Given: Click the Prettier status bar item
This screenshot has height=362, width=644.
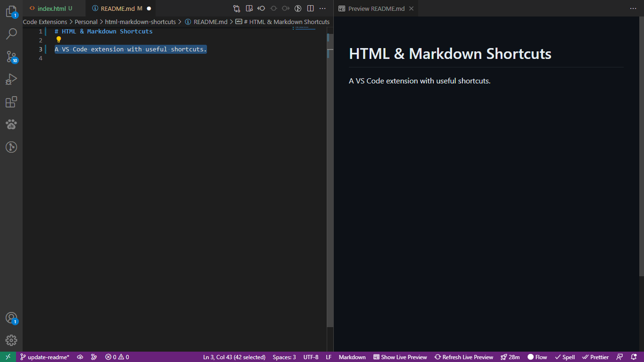Looking at the screenshot, I should point(595,357).
